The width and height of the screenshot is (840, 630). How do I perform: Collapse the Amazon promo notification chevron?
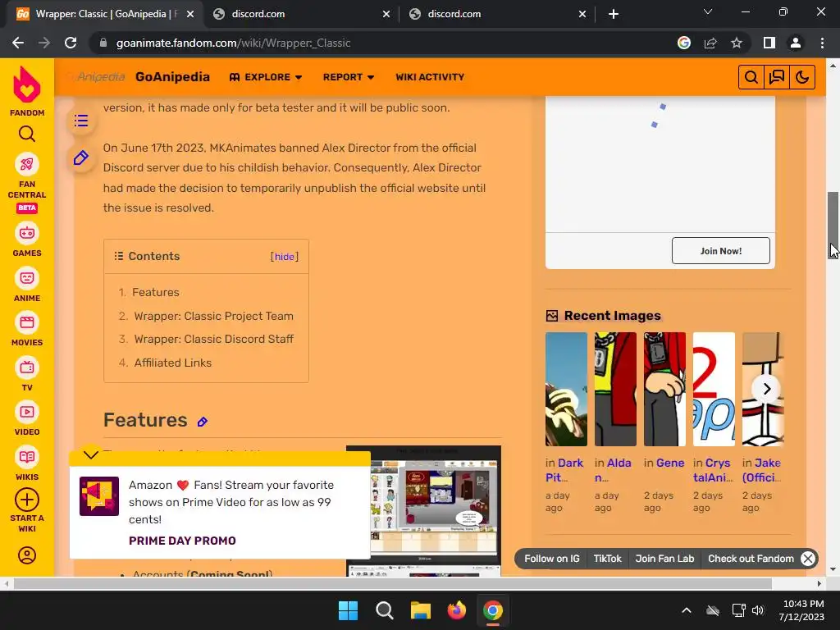[91, 454]
